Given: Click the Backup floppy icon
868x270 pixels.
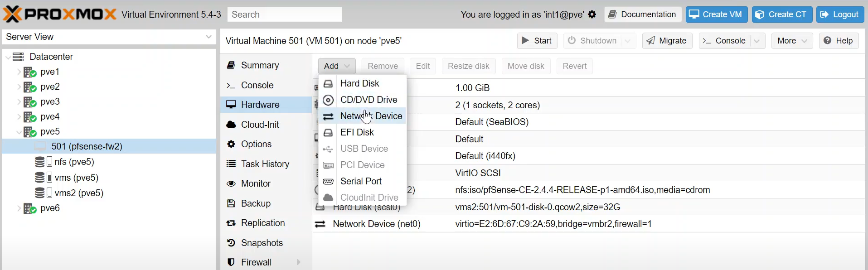Looking at the screenshot, I should click(x=231, y=203).
